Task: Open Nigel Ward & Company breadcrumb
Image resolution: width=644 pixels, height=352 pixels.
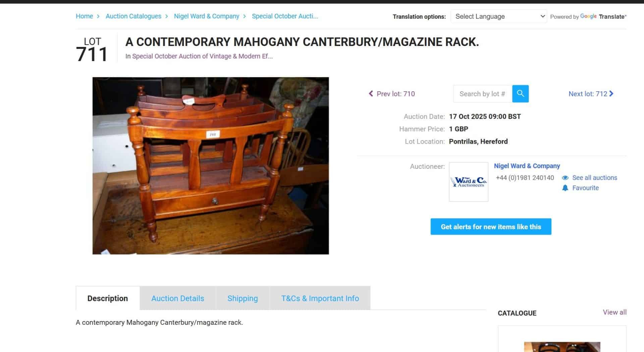Action: [x=207, y=16]
